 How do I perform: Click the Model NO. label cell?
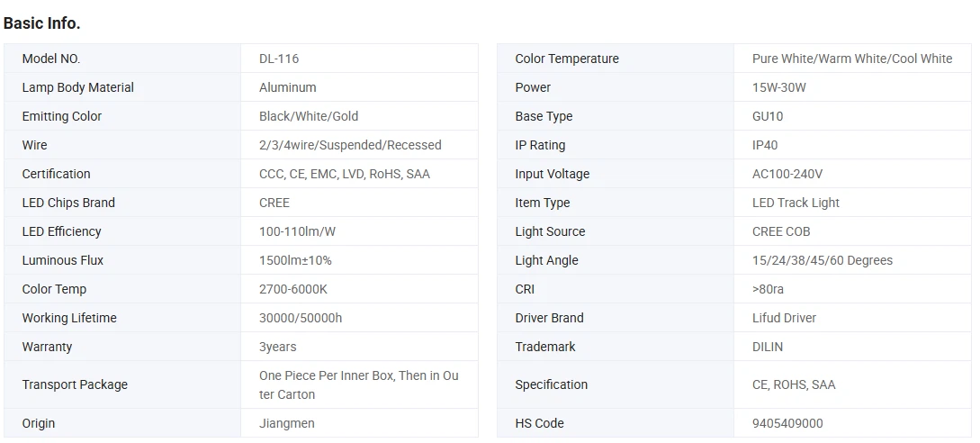click(51, 59)
